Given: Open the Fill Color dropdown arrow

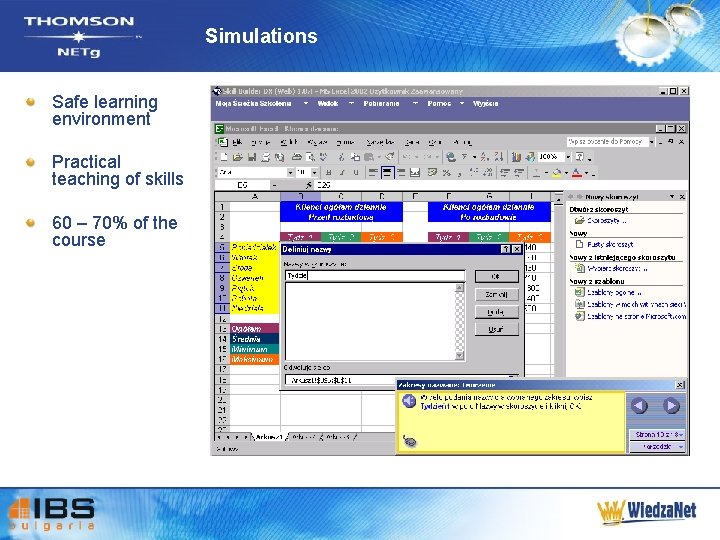Looking at the screenshot, I should click(566, 173).
